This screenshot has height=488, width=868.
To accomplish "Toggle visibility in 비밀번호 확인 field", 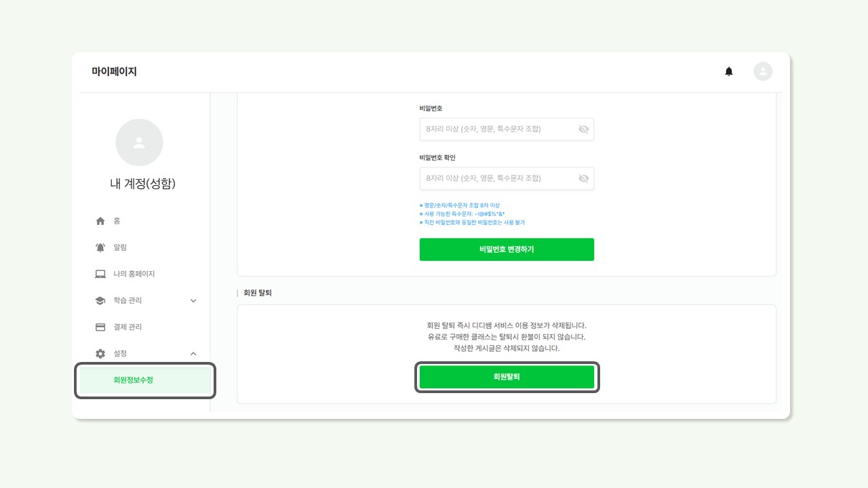I will click(x=583, y=178).
